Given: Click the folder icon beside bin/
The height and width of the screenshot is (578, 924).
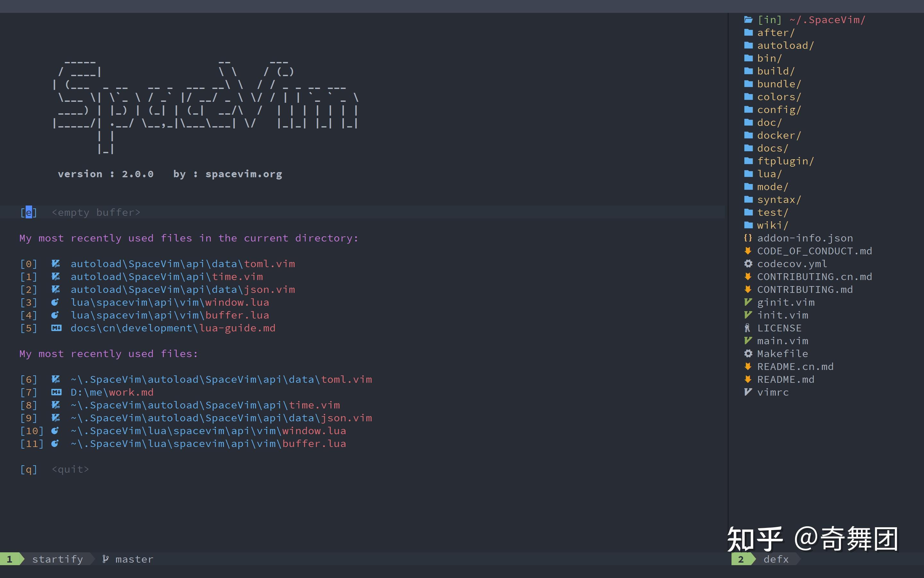Looking at the screenshot, I should (749, 58).
